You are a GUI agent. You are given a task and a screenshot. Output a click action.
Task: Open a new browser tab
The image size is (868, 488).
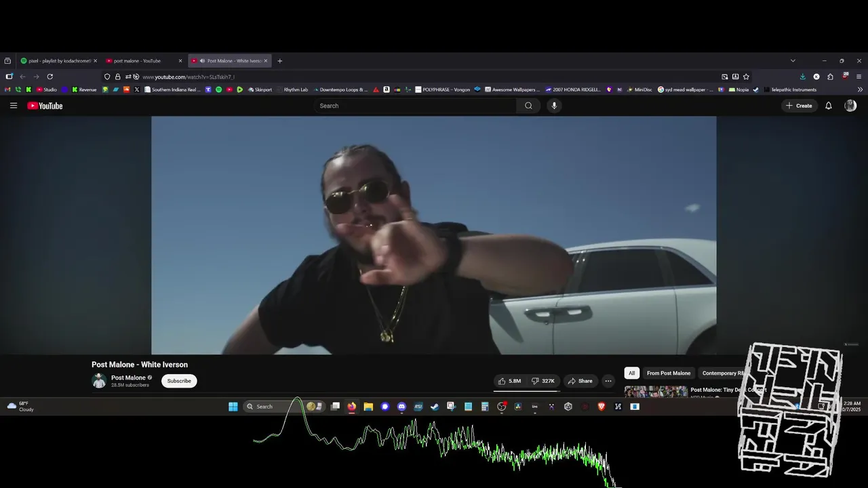(279, 61)
